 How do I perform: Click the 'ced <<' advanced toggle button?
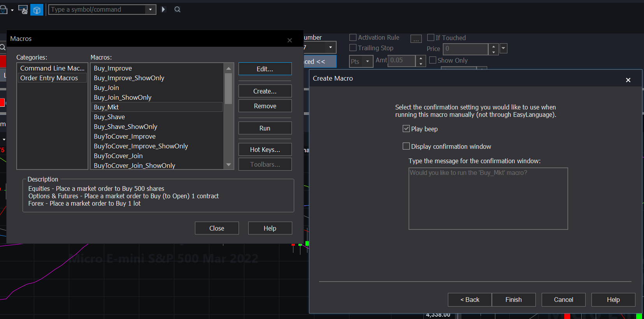point(320,62)
